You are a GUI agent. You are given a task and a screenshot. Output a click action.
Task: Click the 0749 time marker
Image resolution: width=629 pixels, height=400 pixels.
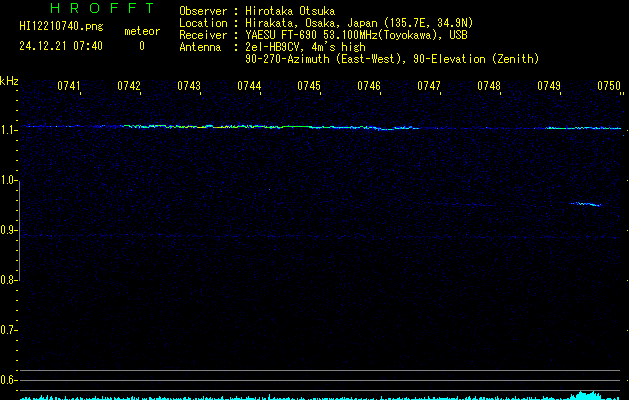click(549, 85)
